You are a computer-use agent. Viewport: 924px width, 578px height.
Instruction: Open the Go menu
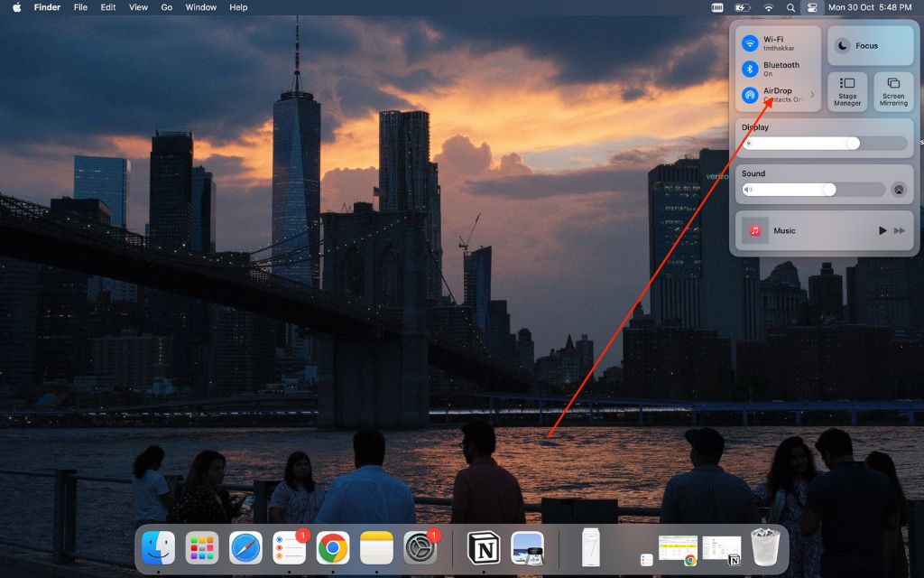click(166, 7)
